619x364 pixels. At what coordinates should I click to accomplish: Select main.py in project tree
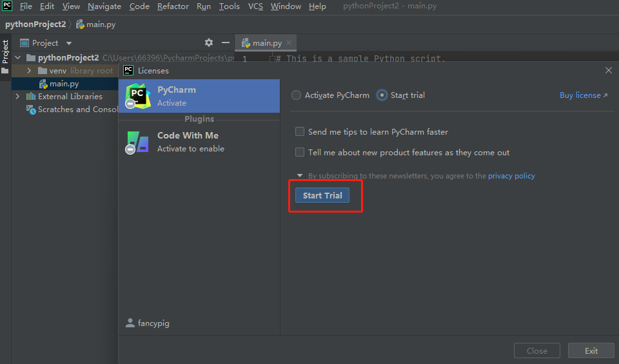65,84
